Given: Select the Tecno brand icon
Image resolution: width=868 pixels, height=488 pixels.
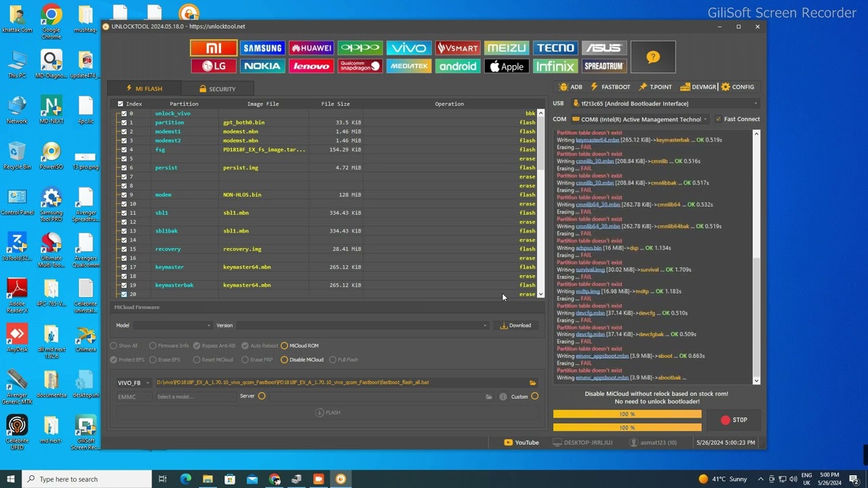Looking at the screenshot, I should pos(555,48).
